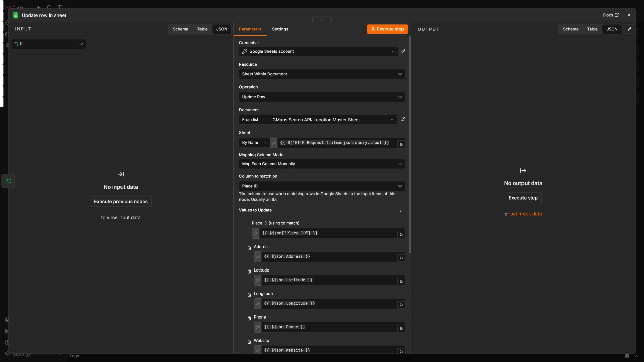Delete the Longitude field with its trash icon
644x362 pixels.
pyautogui.click(x=249, y=295)
